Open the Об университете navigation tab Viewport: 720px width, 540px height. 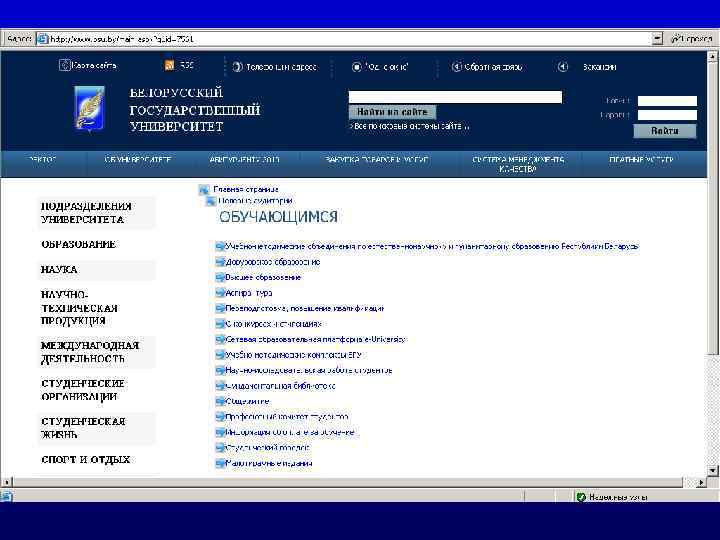tap(137, 160)
